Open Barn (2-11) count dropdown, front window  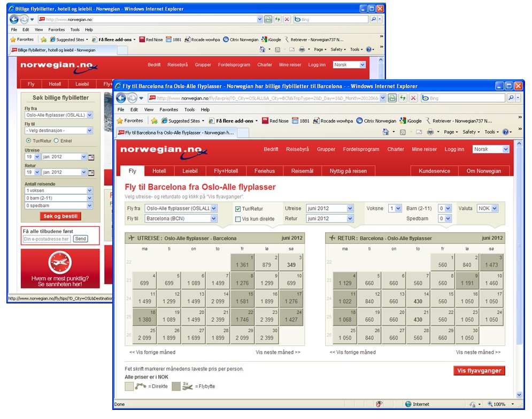pyautogui.click(x=445, y=208)
